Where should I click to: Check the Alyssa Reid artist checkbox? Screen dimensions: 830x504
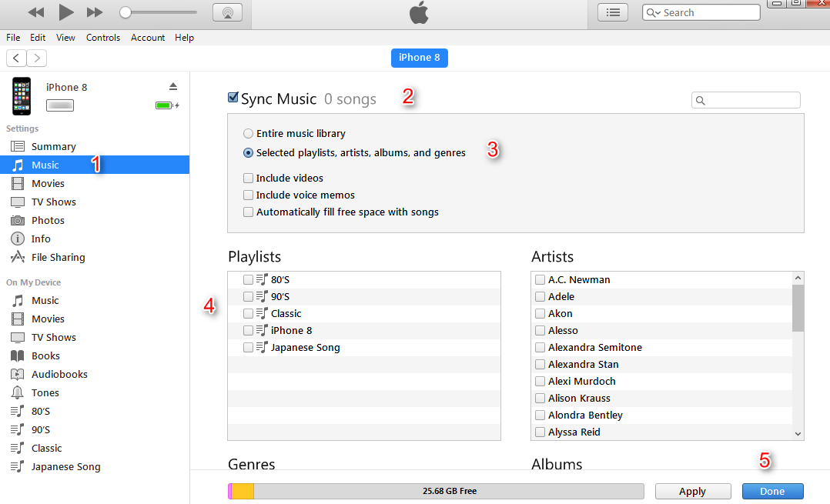(540, 432)
